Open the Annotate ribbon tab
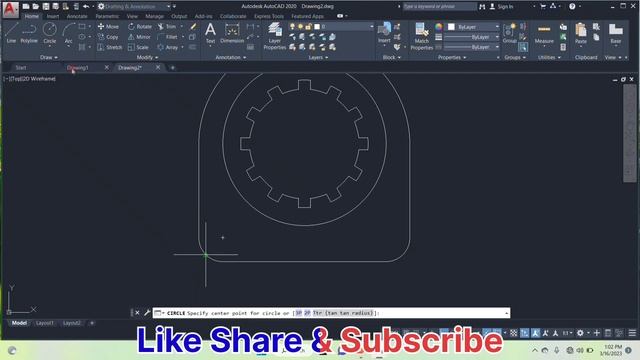Viewport: 640px width, 360px height. pyautogui.click(x=77, y=16)
